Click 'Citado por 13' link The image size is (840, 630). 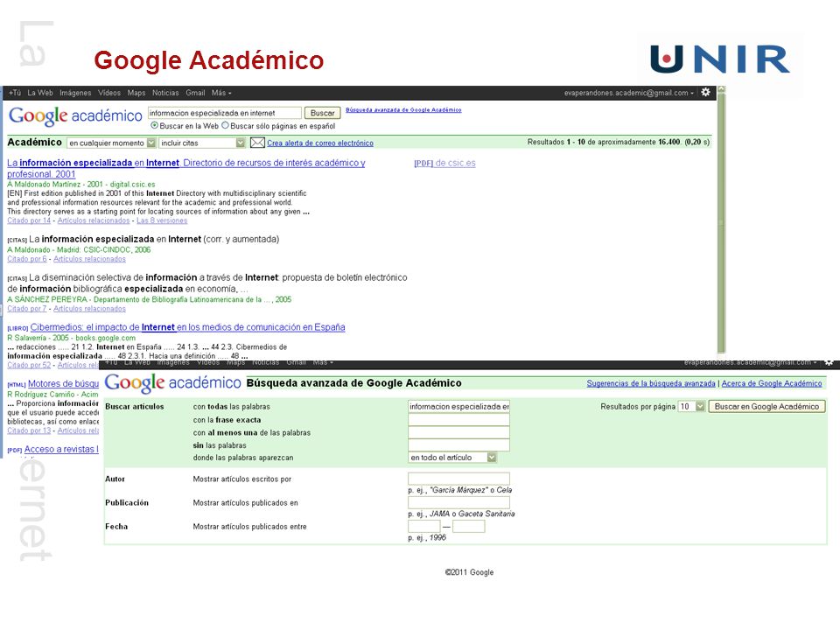[29, 430]
